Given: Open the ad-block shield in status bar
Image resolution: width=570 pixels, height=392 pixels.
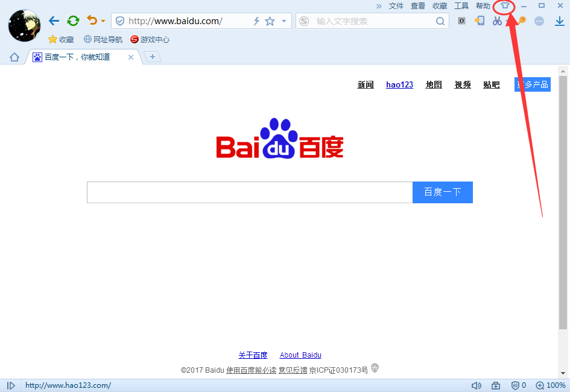Looking at the screenshot, I should point(516,385).
